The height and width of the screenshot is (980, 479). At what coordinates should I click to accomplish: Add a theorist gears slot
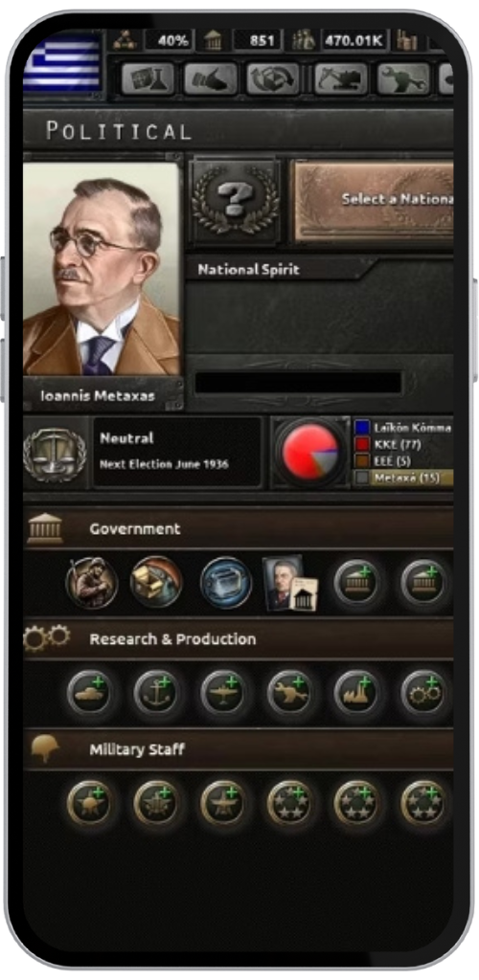(x=424, y=693)
